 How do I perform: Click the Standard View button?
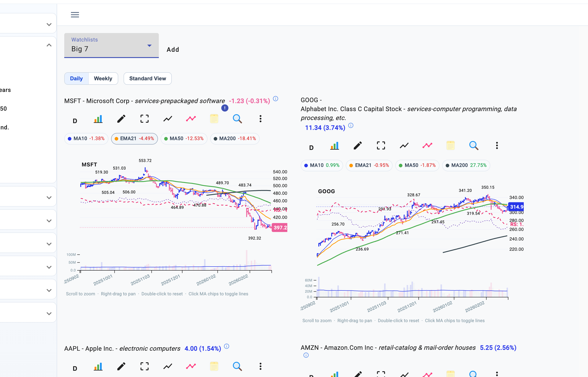pos(147,78)
